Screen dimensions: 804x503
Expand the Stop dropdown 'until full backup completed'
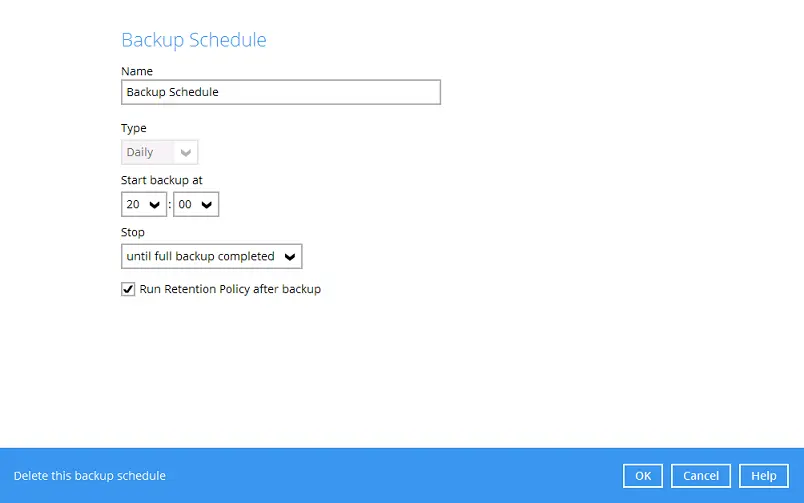211,256
